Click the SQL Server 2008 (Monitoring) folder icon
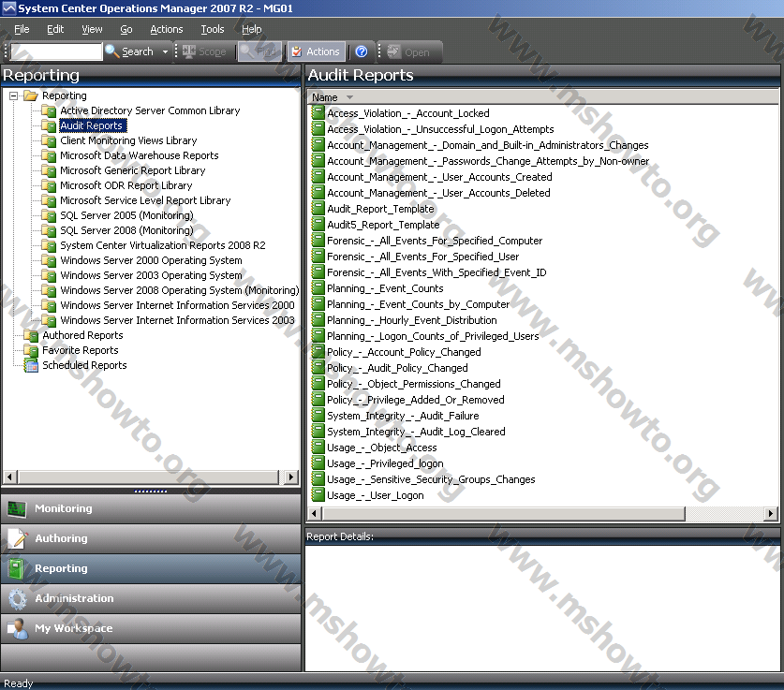 49,230
